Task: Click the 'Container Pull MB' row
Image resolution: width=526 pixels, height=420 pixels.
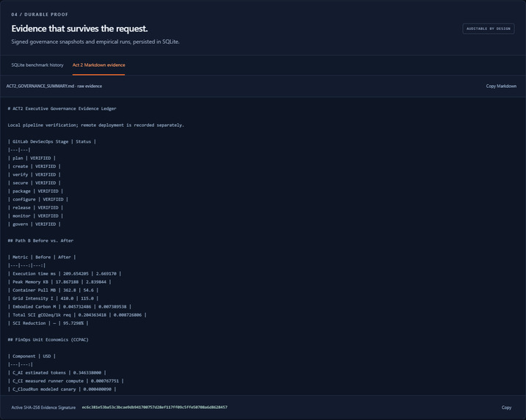Action: coord(53,290)
